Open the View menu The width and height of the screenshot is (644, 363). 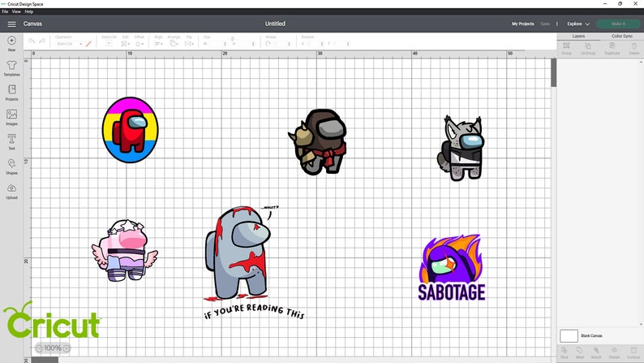pyautogui.click(x=16, y=11)
